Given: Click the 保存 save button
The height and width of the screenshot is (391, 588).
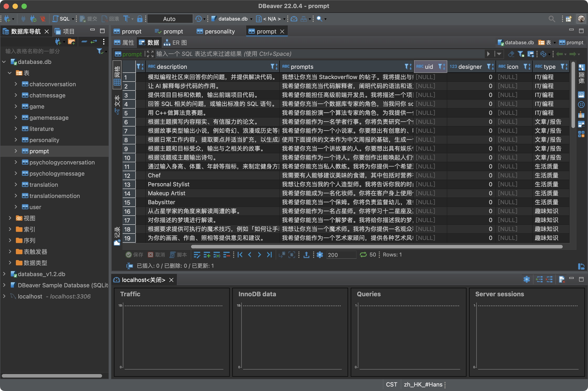Looking at the screenshot, I should (134, 255).
